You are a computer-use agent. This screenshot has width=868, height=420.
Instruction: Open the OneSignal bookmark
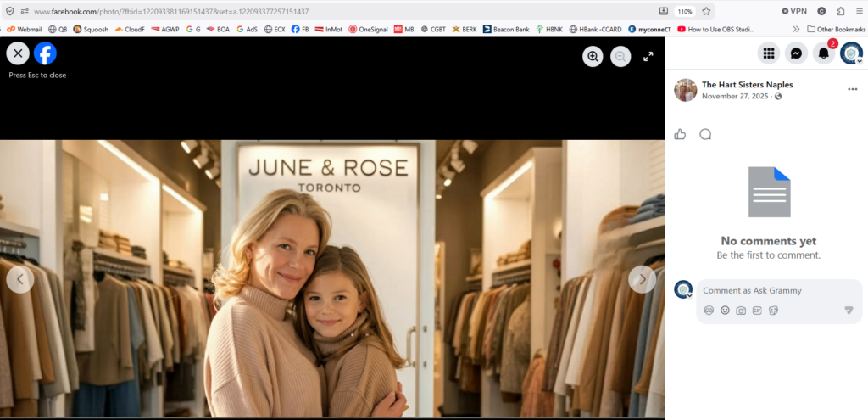click(x=368, y=30)
